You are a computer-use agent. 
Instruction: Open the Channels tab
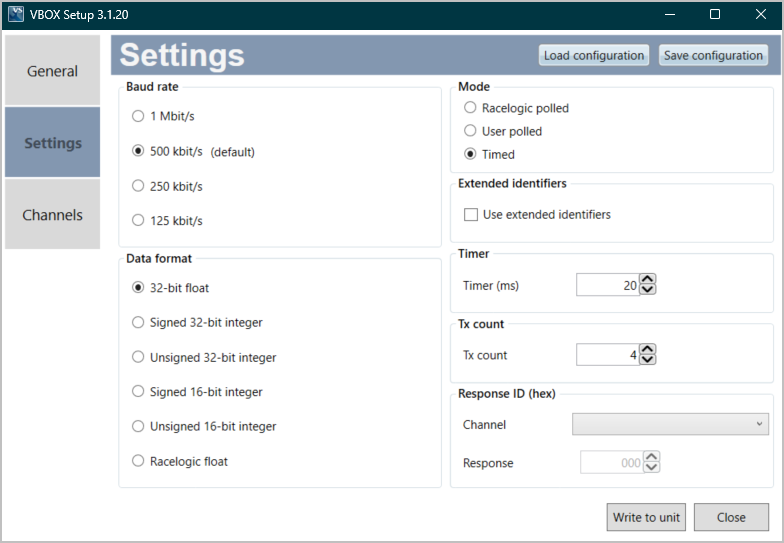coord(52,214)
